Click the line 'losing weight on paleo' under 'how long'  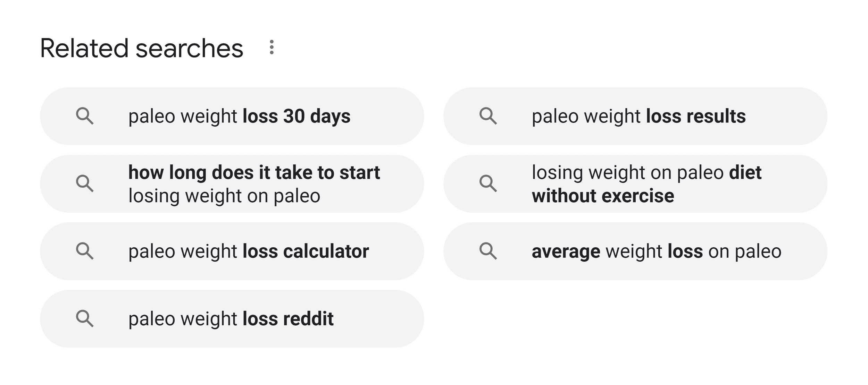(x=224, y=196)
